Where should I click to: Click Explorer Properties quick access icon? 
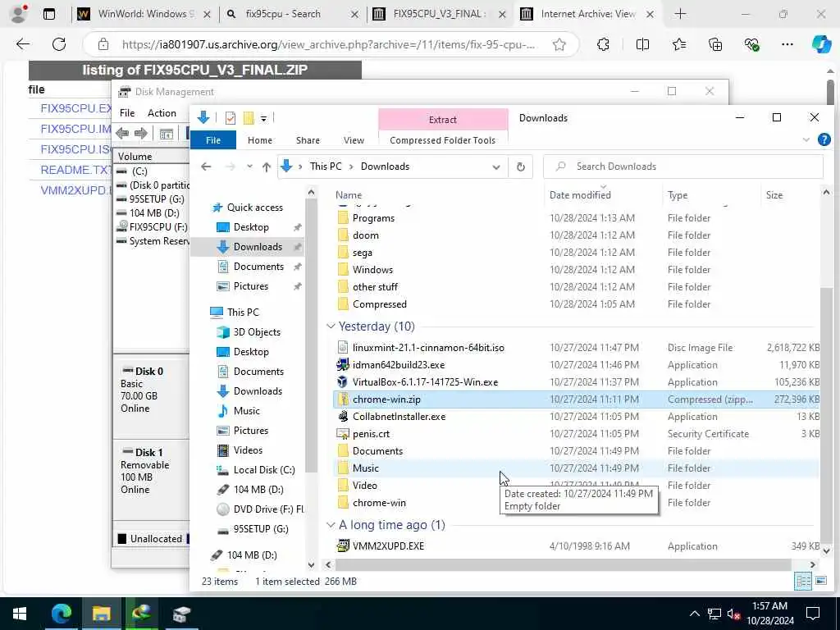(231, 118)
